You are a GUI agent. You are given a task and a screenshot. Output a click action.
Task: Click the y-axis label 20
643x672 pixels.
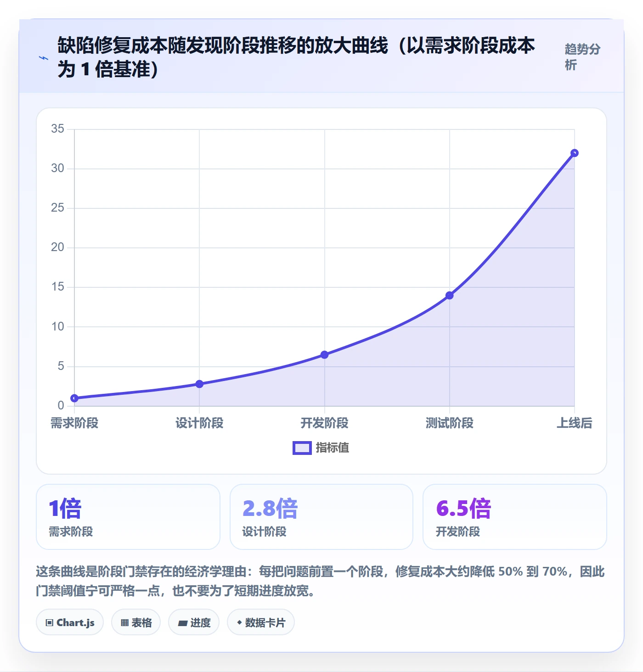coord(58,247)
